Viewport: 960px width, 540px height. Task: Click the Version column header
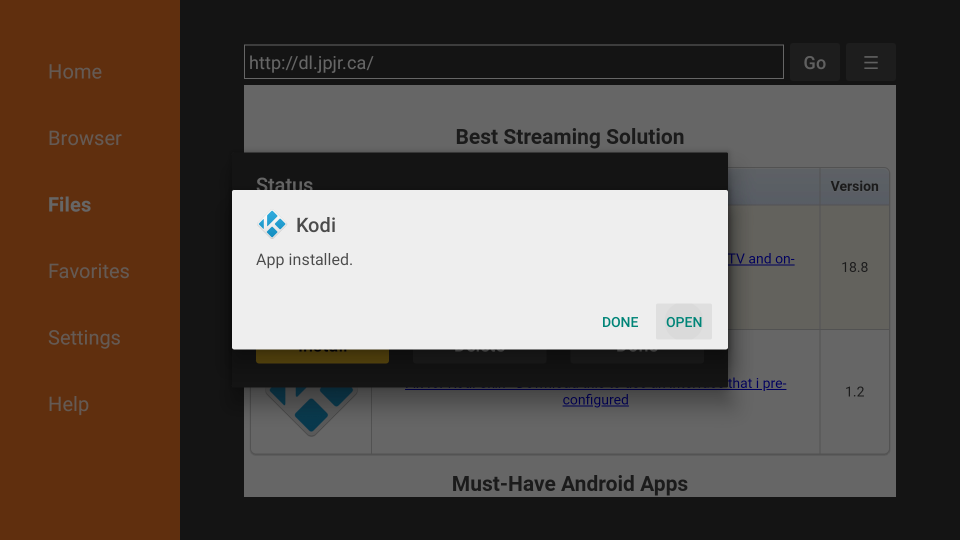tap(854, 186)
